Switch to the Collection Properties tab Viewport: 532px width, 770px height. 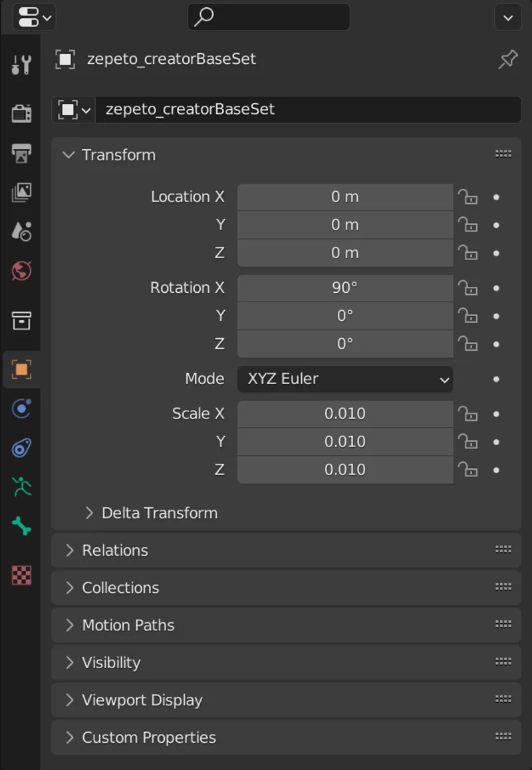point(21,321)
